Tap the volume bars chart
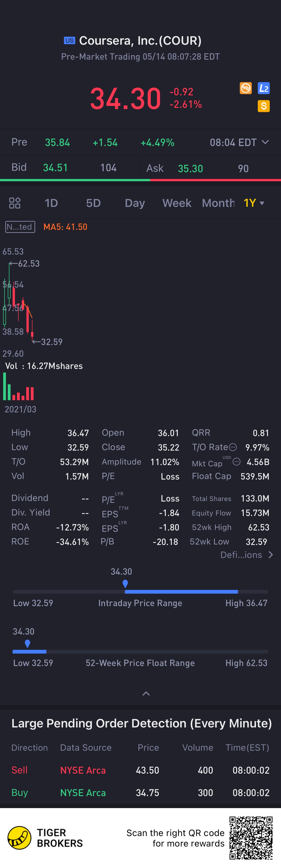The width and height of the screenshot is (281, 868). (18, 386)
